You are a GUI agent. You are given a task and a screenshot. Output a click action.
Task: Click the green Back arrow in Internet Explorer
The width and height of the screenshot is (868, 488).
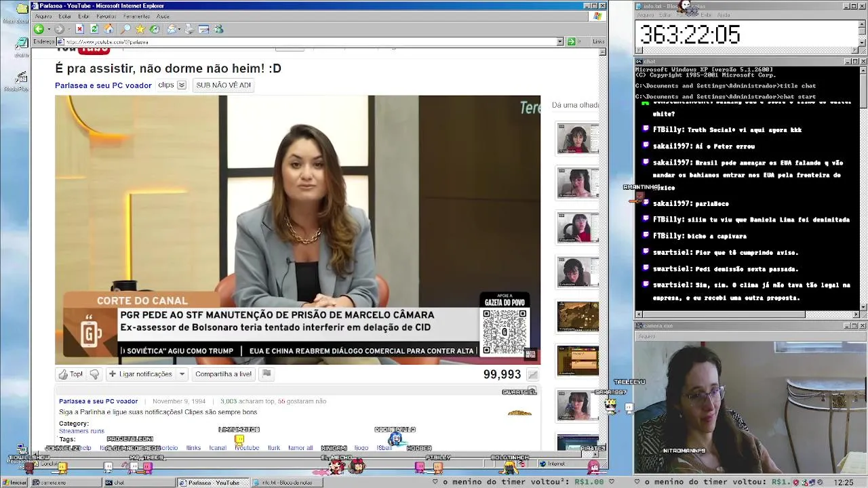39,29
